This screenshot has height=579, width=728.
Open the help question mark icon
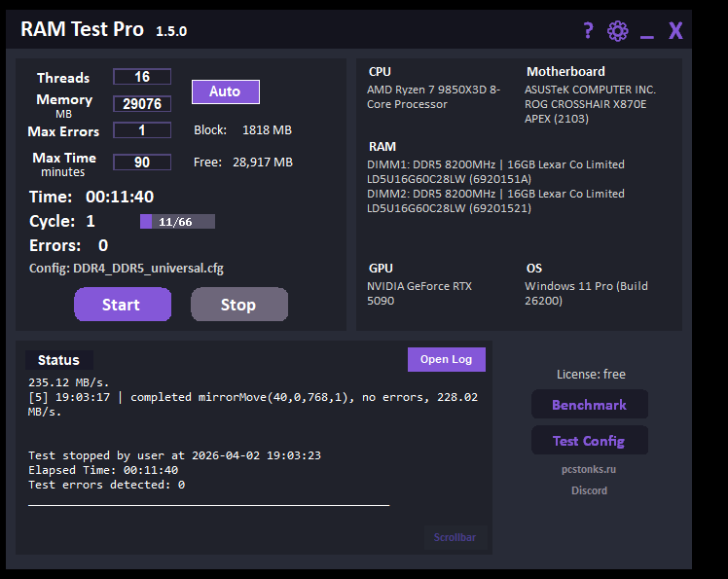click(588, 30)
